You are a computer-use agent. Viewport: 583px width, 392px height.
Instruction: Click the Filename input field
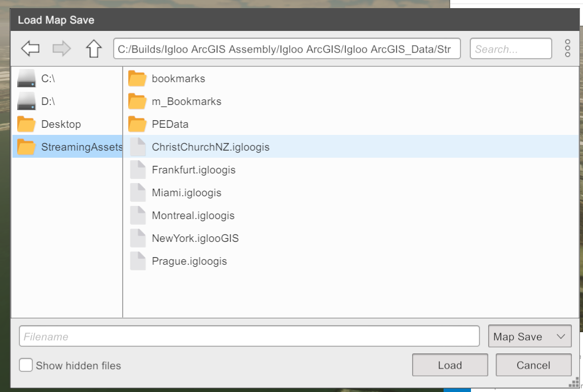click(x=248, y=337)
